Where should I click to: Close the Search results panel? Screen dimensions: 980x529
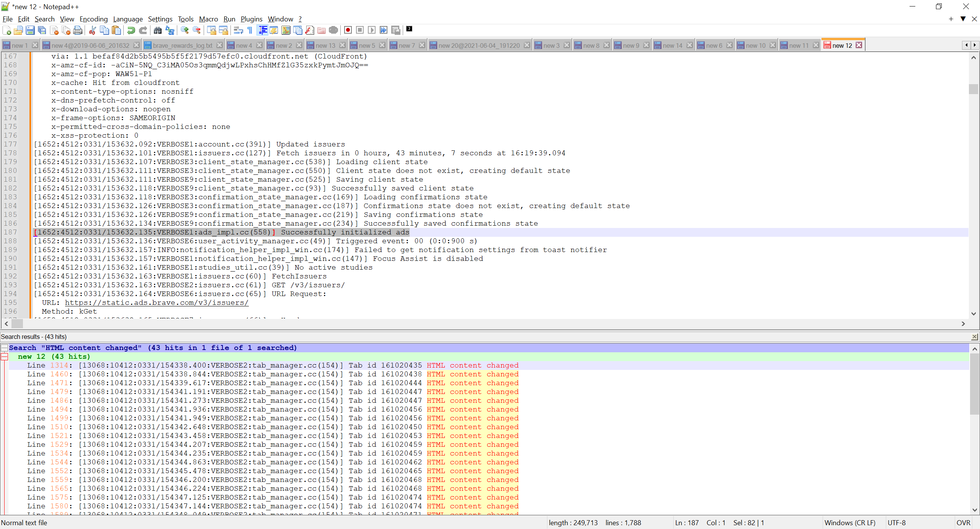(975, 337)
